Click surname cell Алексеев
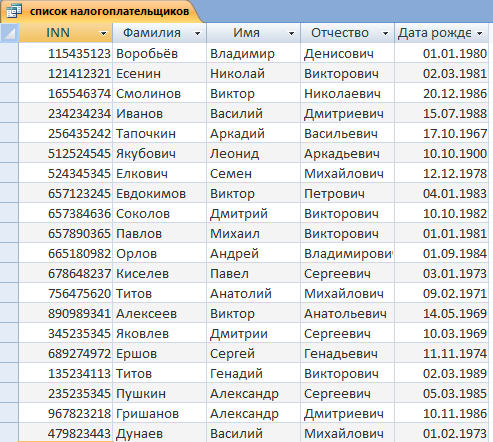 (160, 313)
